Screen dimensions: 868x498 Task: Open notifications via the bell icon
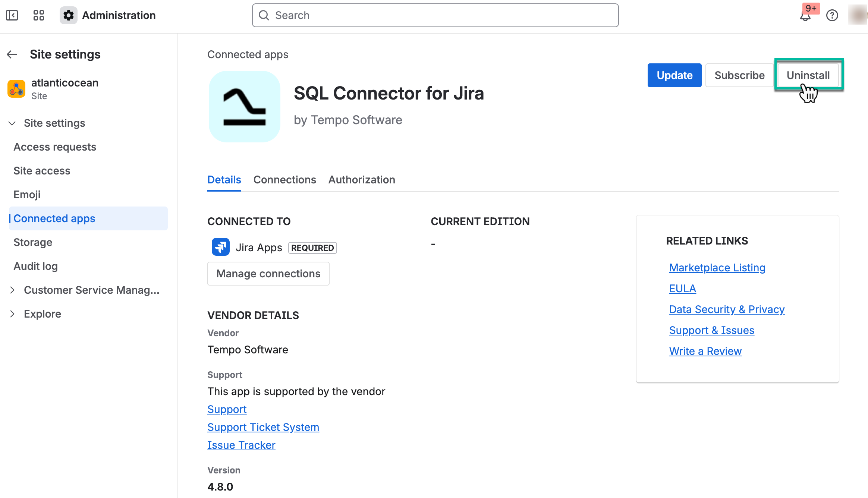coord(805,16)
